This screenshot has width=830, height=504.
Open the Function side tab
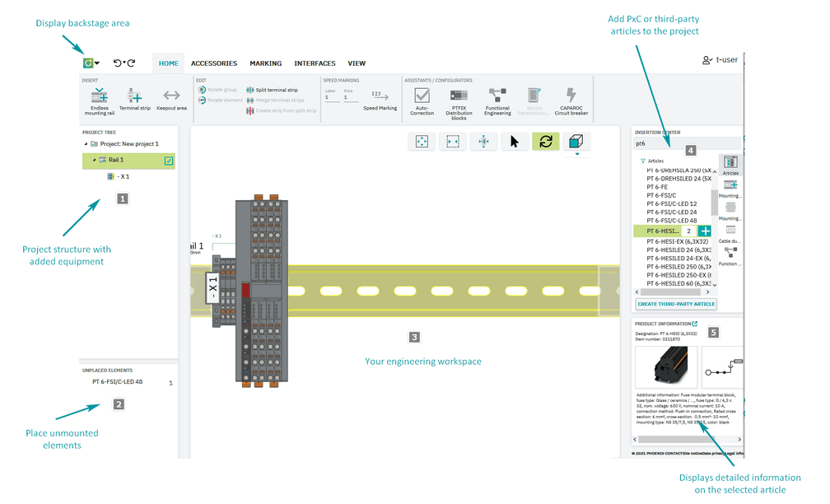pyautogui.click(x=730, y=256)
